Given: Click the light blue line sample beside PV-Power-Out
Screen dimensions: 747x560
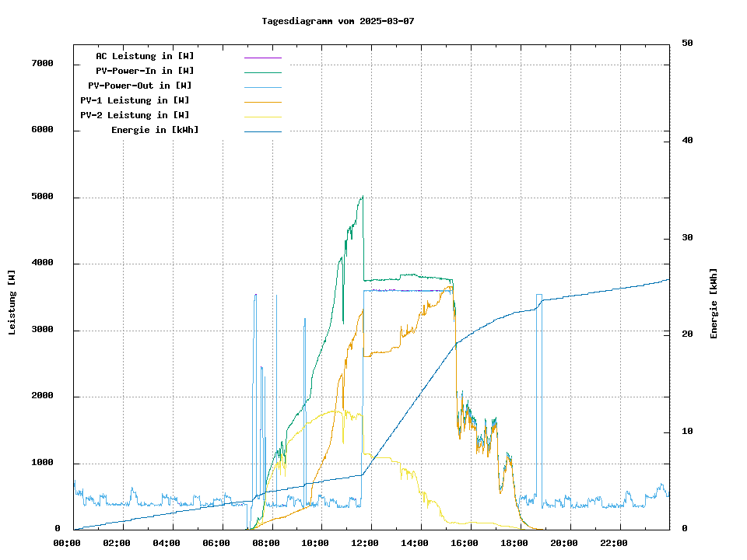Looking at the screenshot, I should click(262, 87).
